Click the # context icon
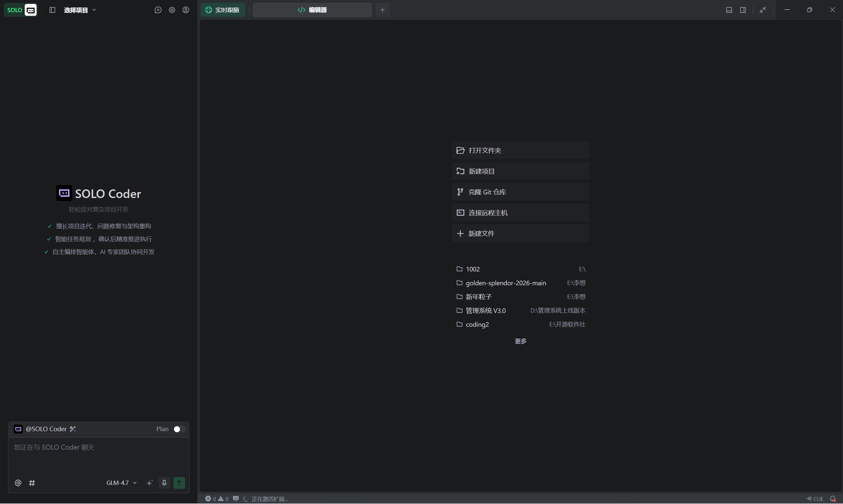 (x=32, y=483)
